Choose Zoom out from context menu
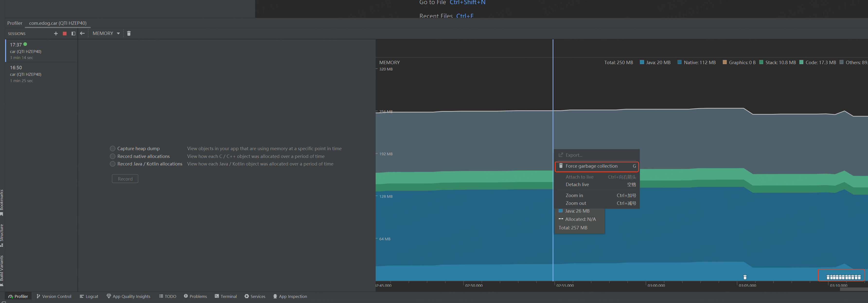The image size is (868, 303). 597,203
